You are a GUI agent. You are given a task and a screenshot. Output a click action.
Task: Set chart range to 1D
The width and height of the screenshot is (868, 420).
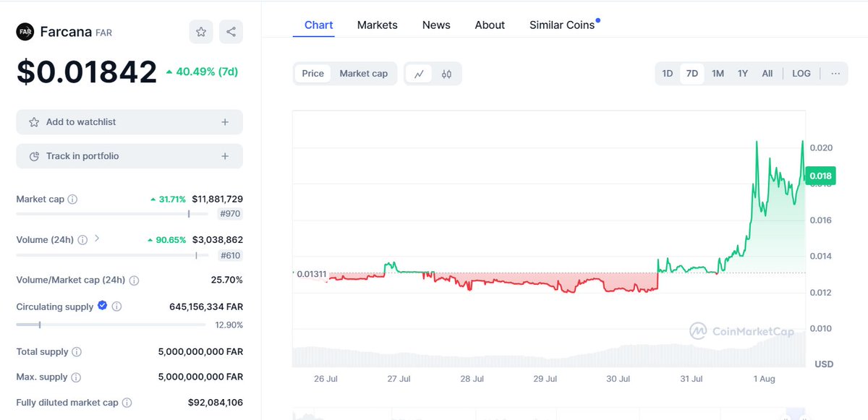pos(668,73)
